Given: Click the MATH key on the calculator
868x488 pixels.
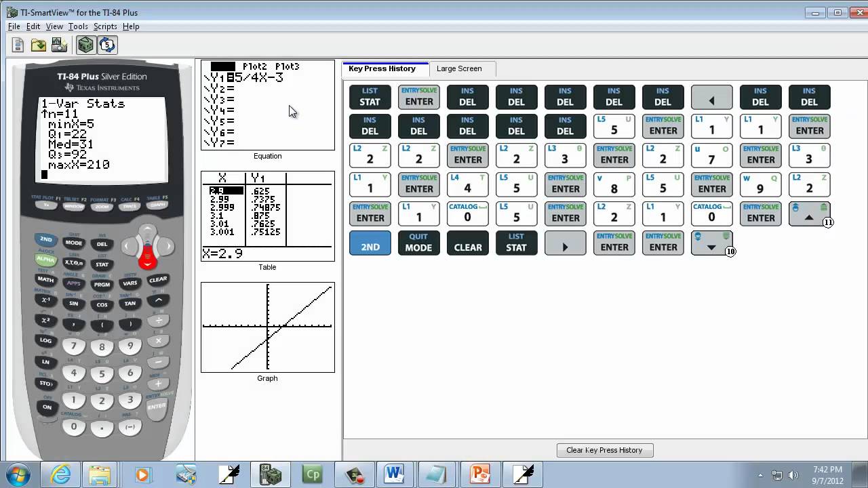Looking at the screenshot, I should pos(45,279).
